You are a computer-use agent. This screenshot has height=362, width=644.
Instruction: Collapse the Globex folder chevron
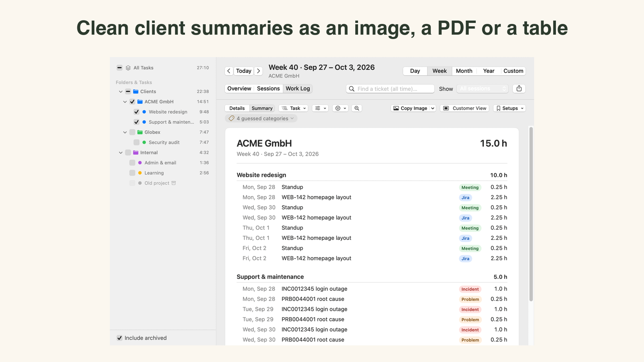click(125, 132)
